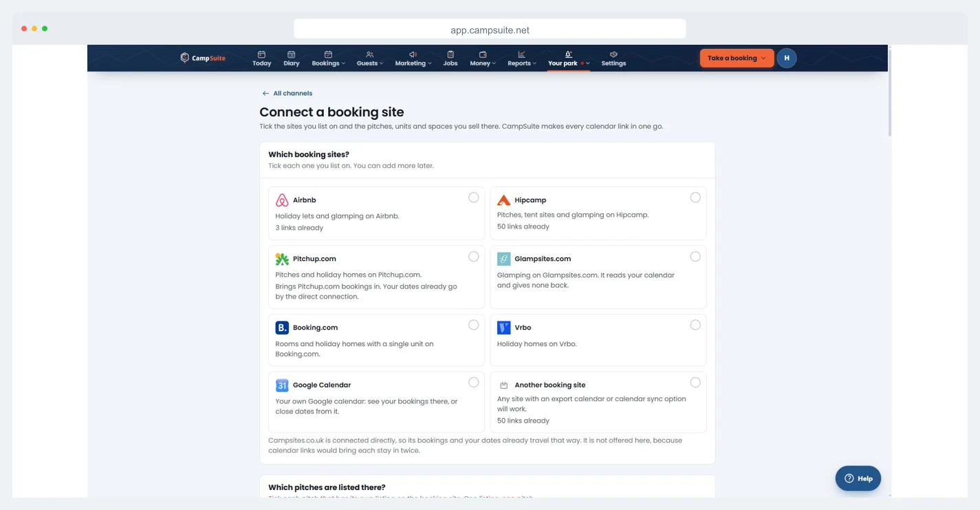
Task: Open the Diary icon in navigation
Action: tap(292, 54)
